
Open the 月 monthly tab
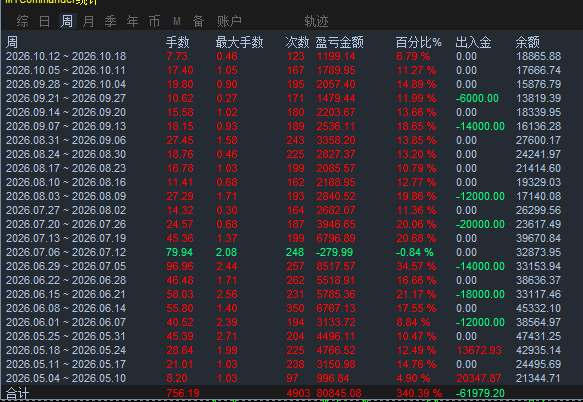88,21
